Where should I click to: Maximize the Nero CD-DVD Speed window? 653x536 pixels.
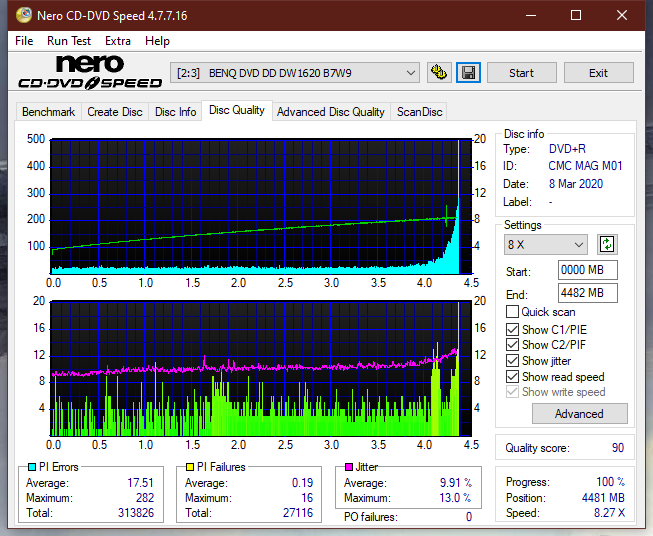576,15
